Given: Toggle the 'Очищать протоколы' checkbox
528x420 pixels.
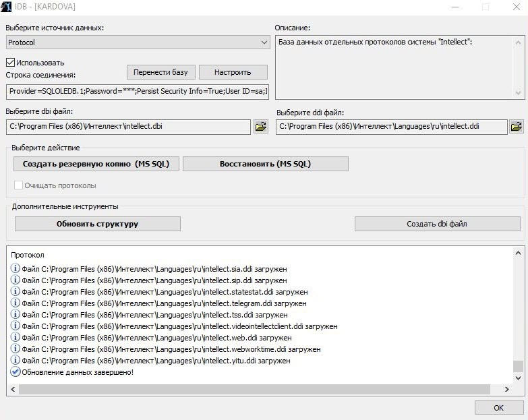Looking at the screenshot, I should (18, 185).
